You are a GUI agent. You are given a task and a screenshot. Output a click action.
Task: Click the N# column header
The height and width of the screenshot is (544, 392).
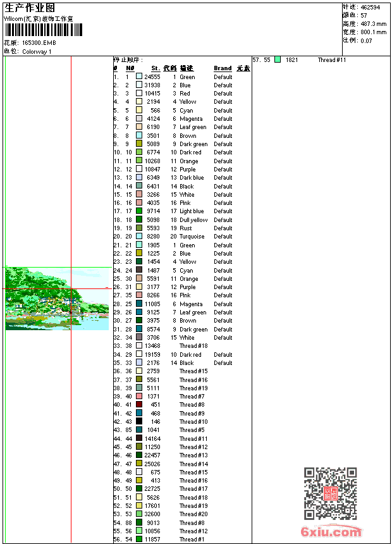tap(130, 68)
